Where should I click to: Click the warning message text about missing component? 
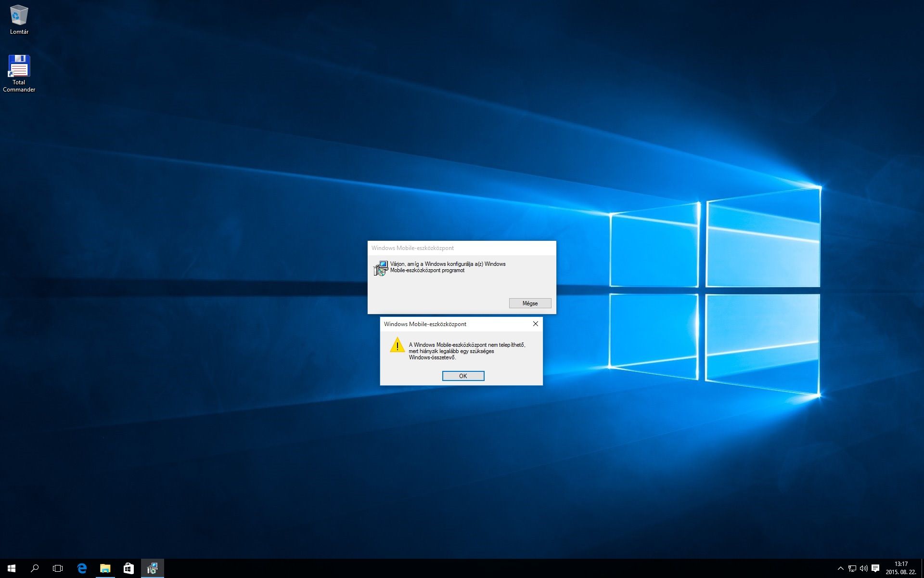[x=467, y=351]
